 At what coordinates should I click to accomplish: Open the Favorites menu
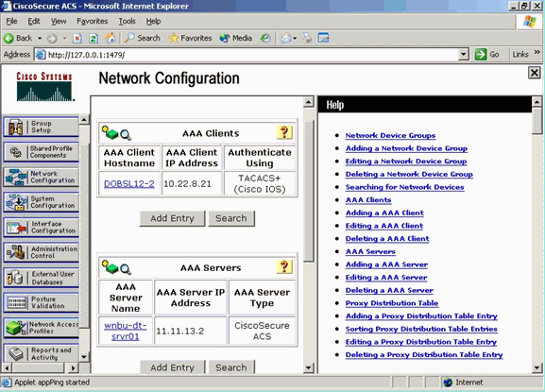pos(93,21)
